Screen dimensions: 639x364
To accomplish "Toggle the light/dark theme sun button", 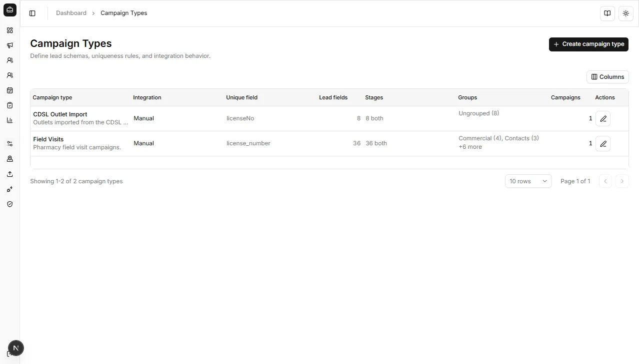I will click(626, 13).
